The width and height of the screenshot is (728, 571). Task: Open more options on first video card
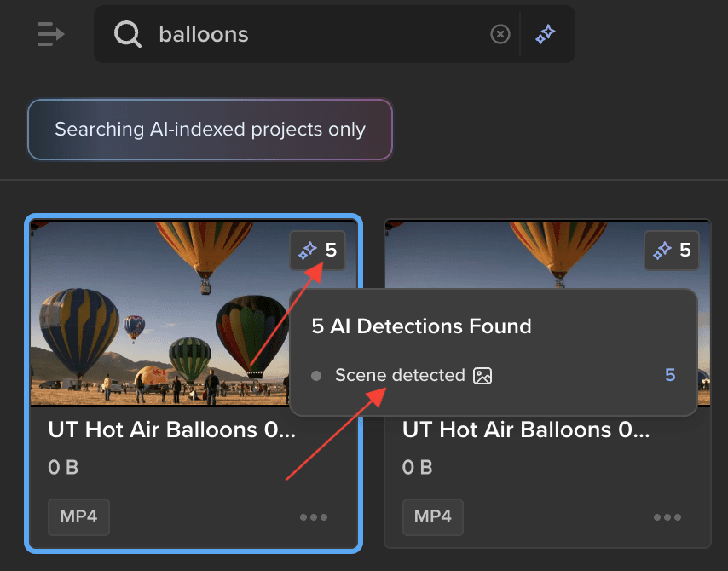click(314, 517)
